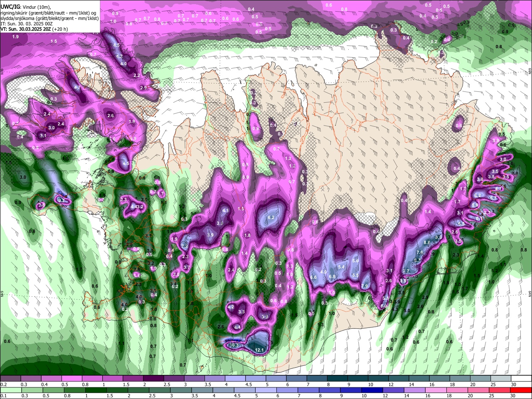Pick the snow-scale swatch between 4 and 4.5
Image resolution: width=532 pixels, height=399 pixels.
pyautogui.click(x=235, y=379)
